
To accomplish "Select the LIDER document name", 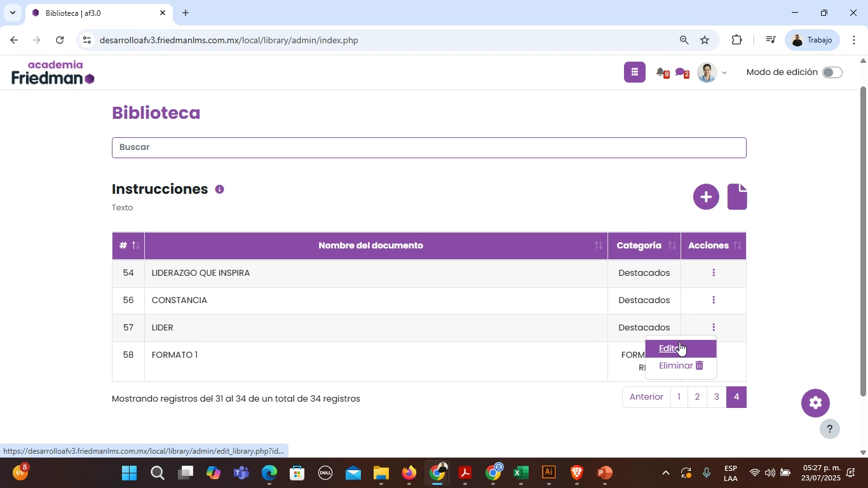I will [x=163, y=328].
